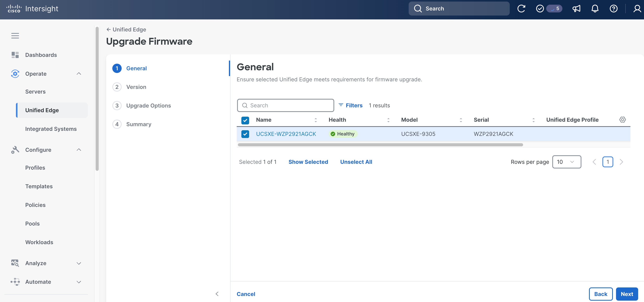Sort by Serial column arrows
The image size is (644, 302).
533,120
